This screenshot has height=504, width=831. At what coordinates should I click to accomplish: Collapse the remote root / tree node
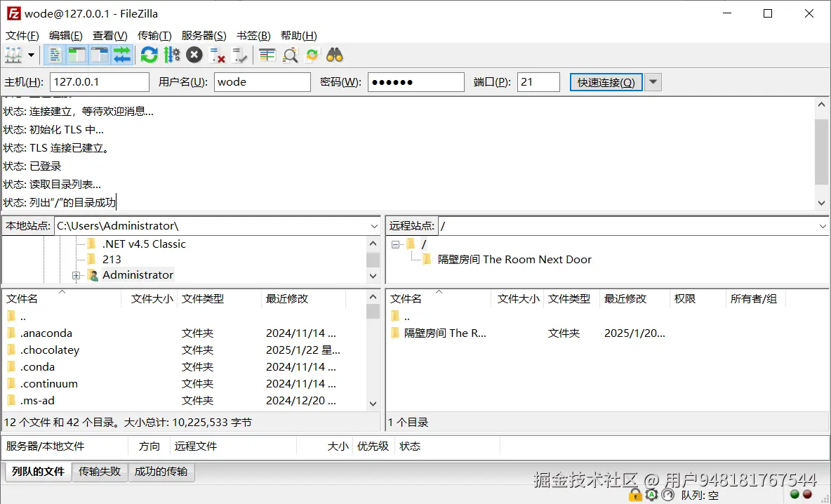click(x=395, y=245)
